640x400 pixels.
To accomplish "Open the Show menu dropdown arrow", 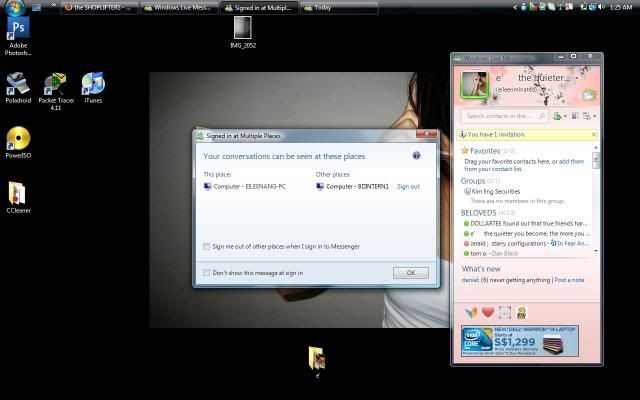I will click(595, 117).
